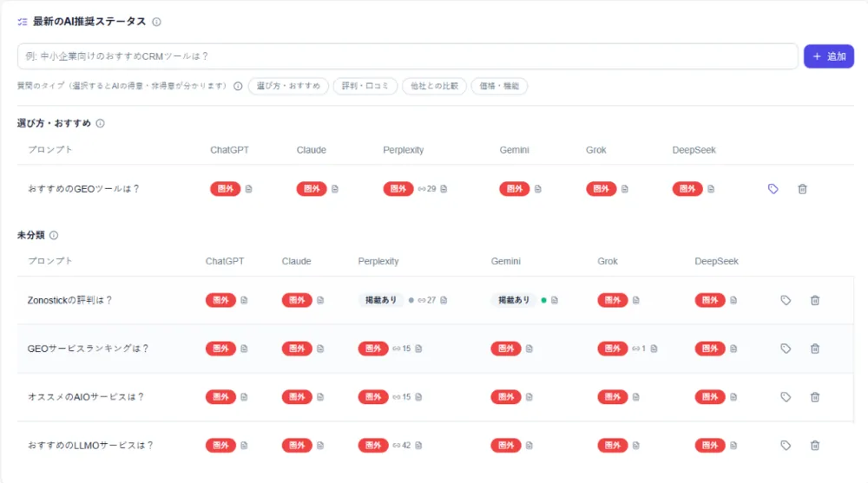Click DeepSeek column header in 選び方・おすすめ table
This screenshot has width=868, height=483.
coord(694,150)
